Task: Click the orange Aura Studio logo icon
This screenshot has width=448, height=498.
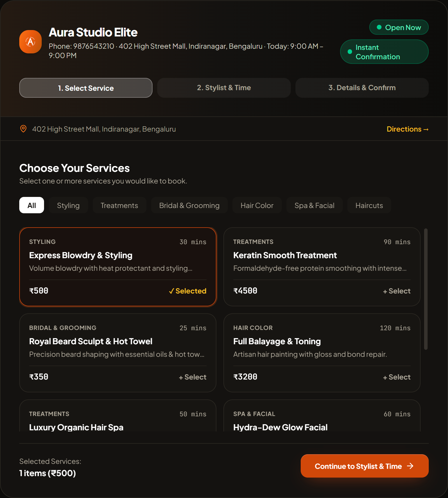Action: (31, 42)
